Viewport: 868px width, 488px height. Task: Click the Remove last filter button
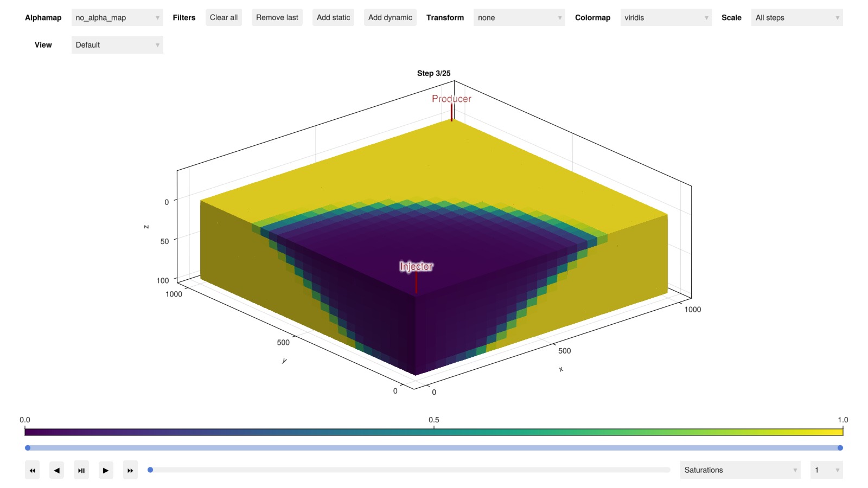click(x=277, y=17)
